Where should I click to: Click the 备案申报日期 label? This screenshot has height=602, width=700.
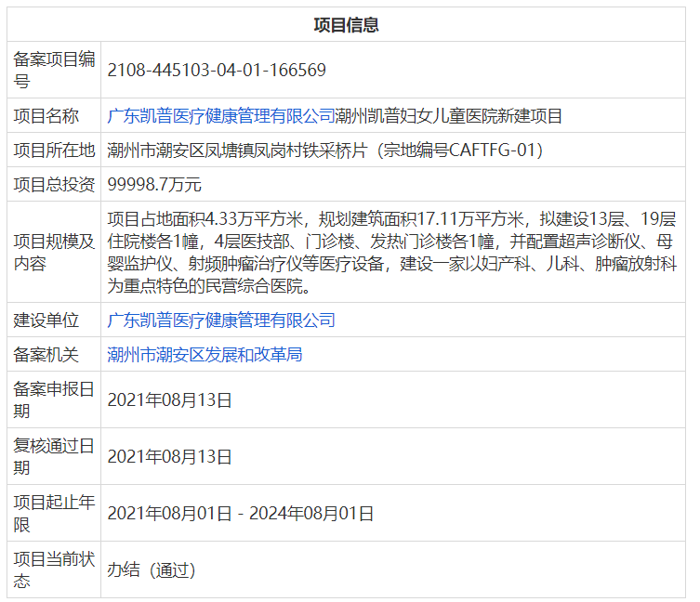[x=54, y=399]
